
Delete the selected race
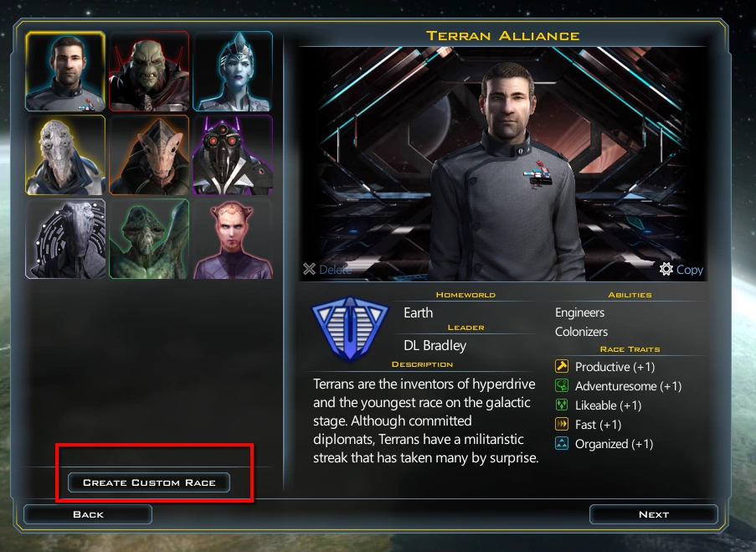click(327, 269)
